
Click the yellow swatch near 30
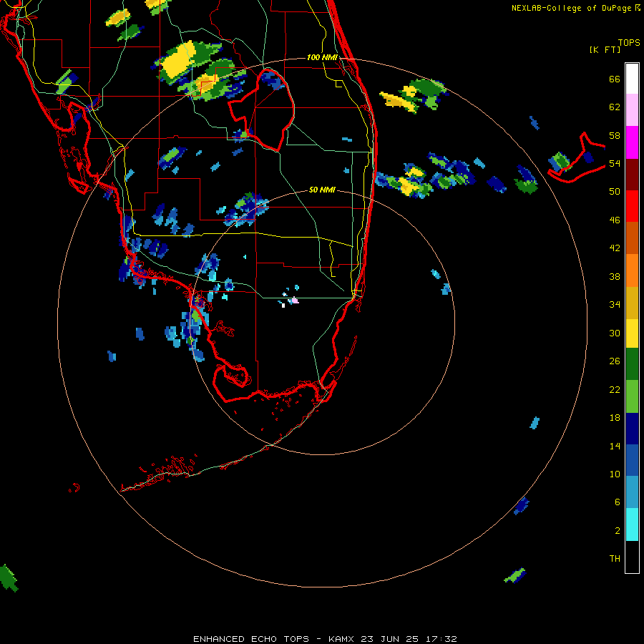tap(632, 333)
